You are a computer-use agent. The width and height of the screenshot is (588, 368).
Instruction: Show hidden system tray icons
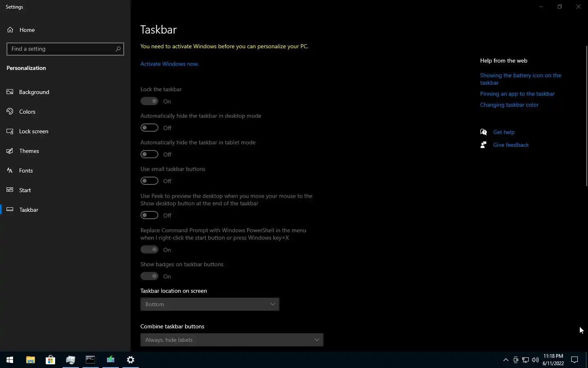pos(506,360)
